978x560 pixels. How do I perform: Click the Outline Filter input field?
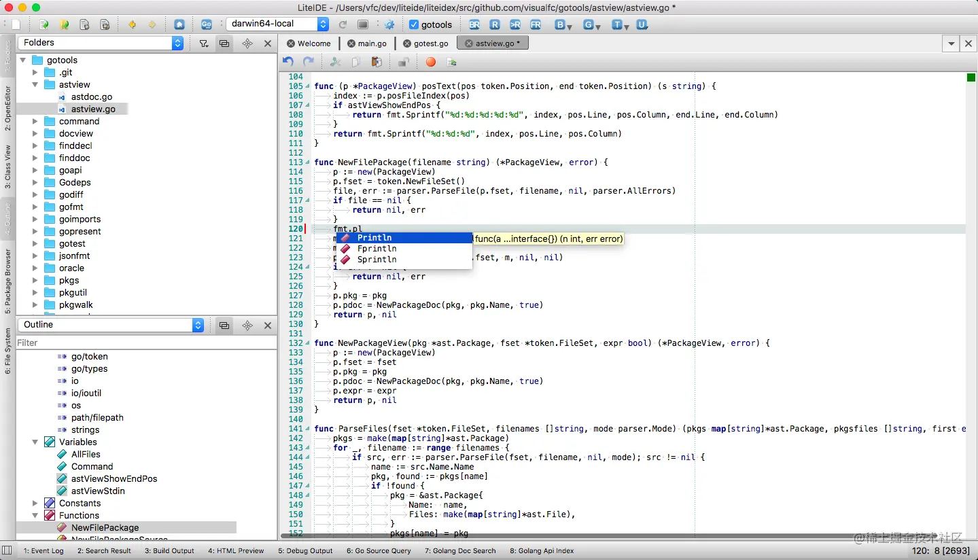pyautogui.click(x=146, y=343)
